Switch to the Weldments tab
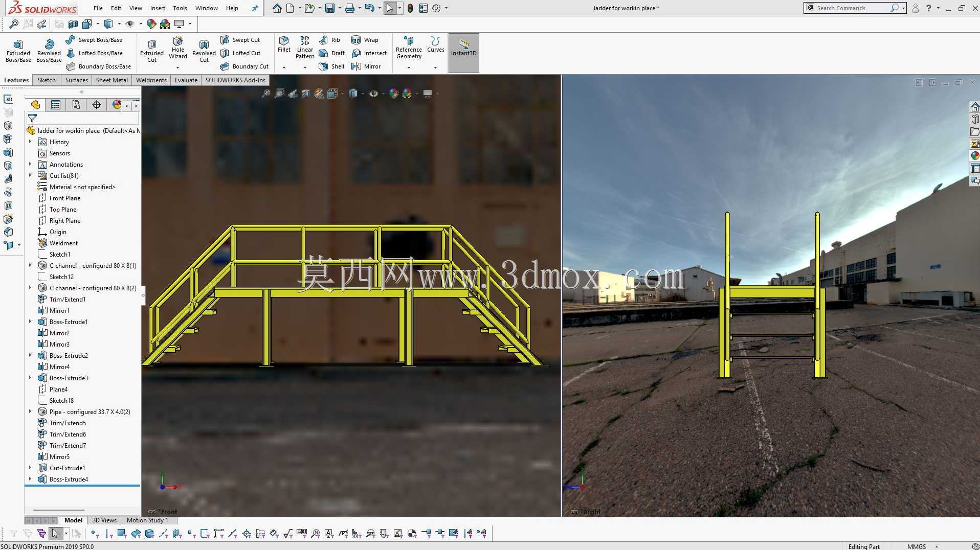Image resolution: width=980 pixels, height=550 pixels. 151,80
